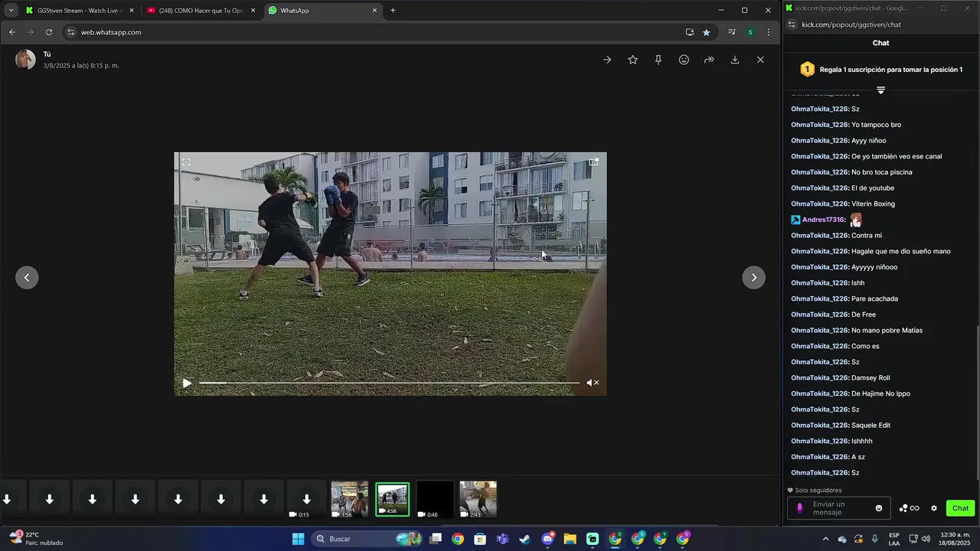Open picture-in-picture with video's top-right icon

pyautogui.click(x=593, y=162)
